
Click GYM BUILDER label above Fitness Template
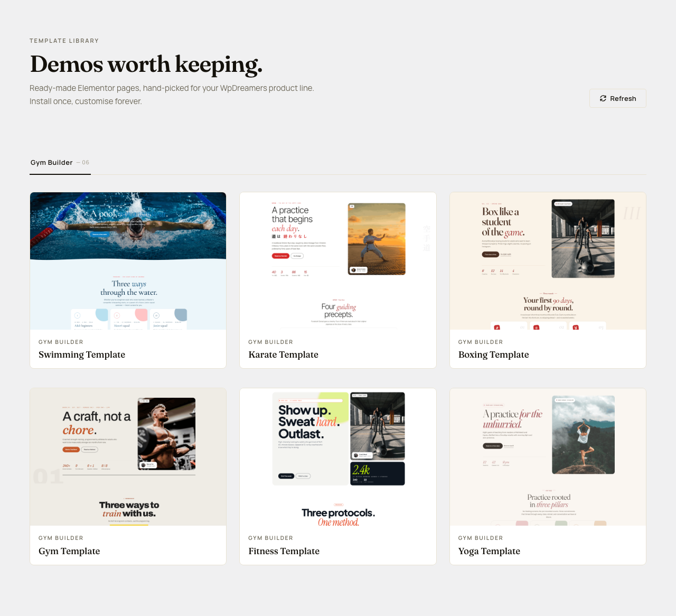pos(270,538)
